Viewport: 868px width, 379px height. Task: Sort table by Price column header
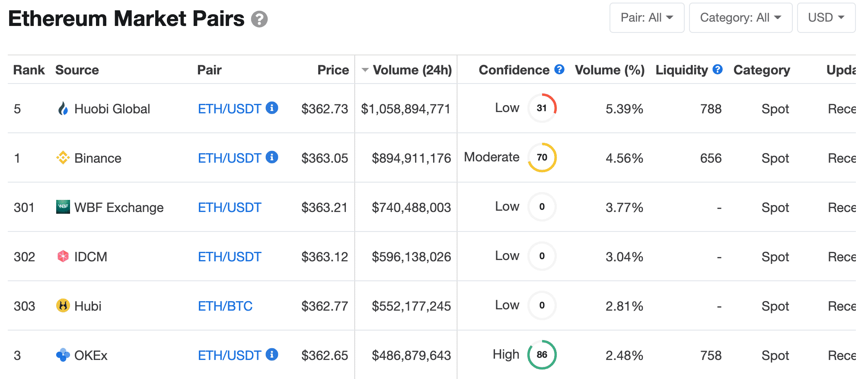pyautogui.click(x=333, y=70)
